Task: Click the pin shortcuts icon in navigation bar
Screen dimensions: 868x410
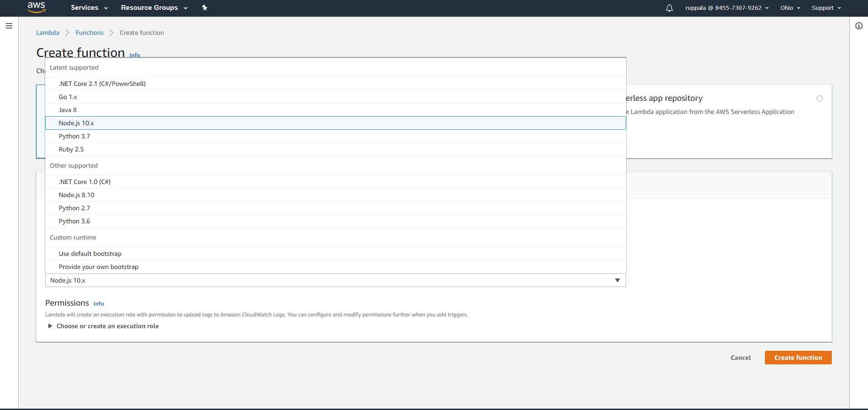Action: [x=205, y=8]
